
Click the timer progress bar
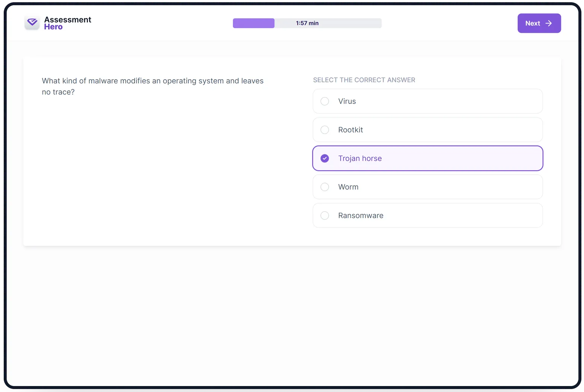pyautogui.click(x=307, y=23)
